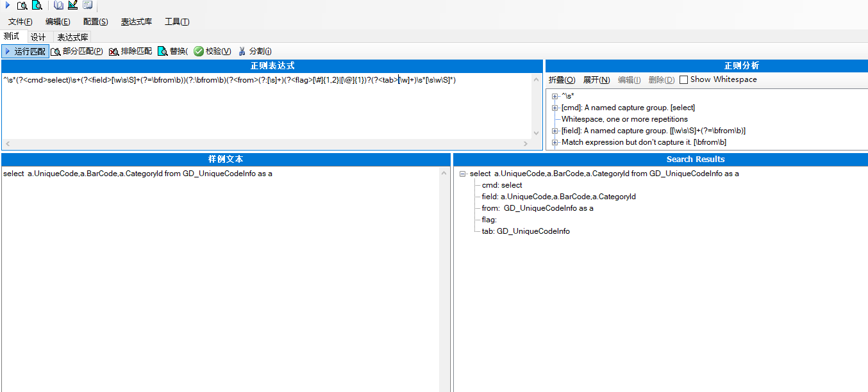This screenshot has height=392, width=868.
Task: Collapse the select result node in Search Results
Action: [463, 174]
